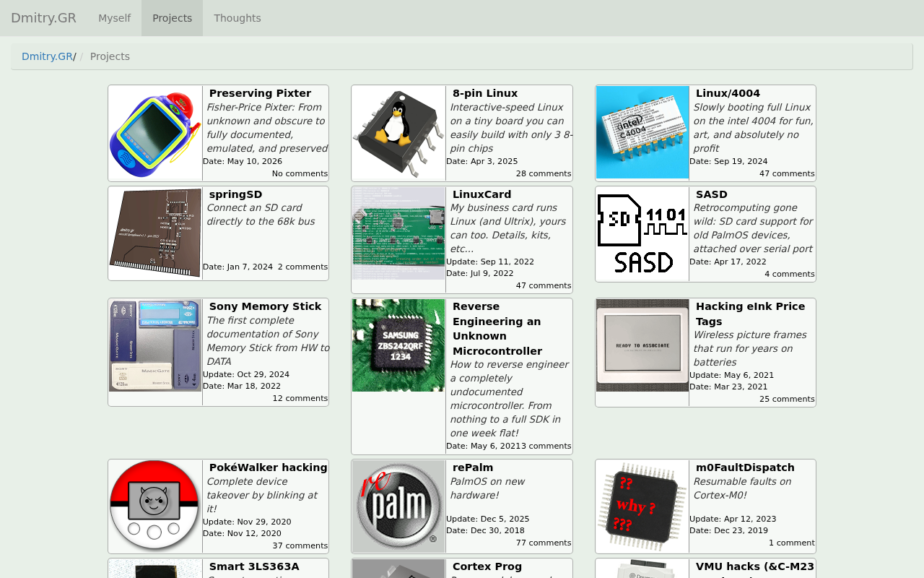Open the Thoughts navigation tab
The image size is (924, 578).
point(237,18)
